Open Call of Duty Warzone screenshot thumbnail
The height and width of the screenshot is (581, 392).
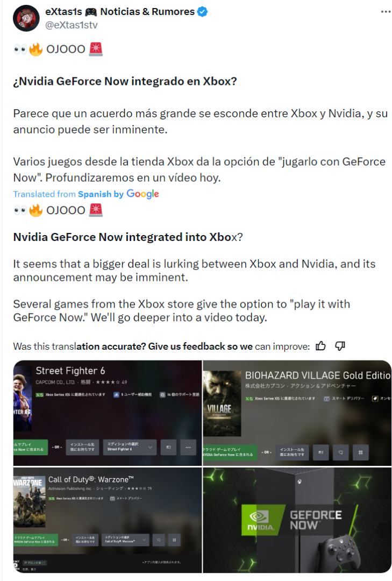[x=108, y=520]
